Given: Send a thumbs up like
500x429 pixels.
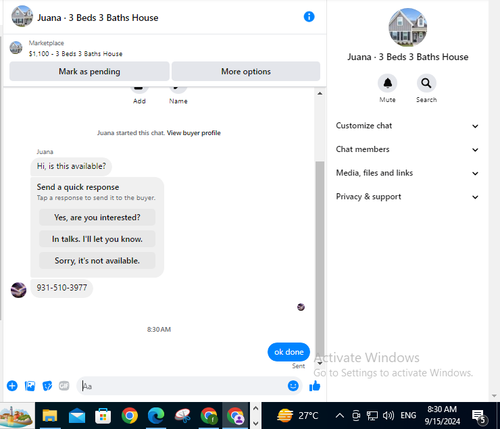Looking at the screenshot, I should pyautogui.click(x=314, y=386).
